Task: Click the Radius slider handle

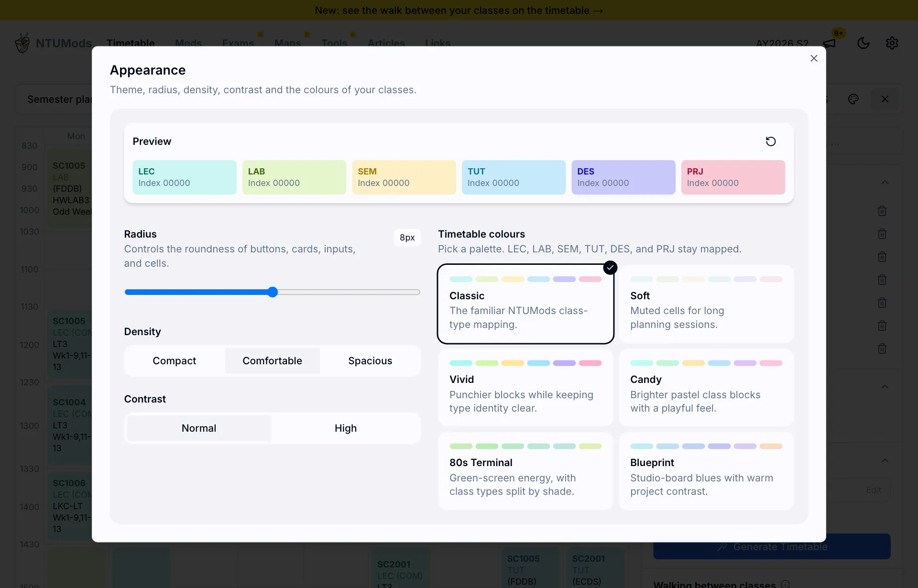Action: 273,292
